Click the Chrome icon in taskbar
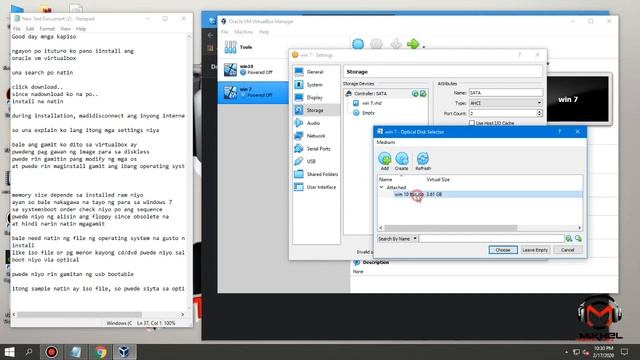This screenshot has height=360, width=640. tap(100, 352)
